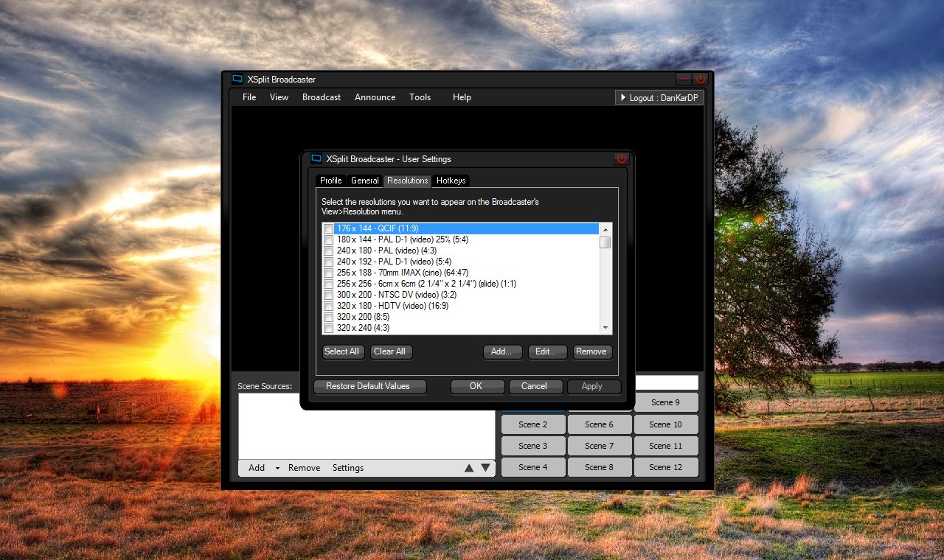Tick the 256 x 188 70mm IMAX checkbox

328,273
